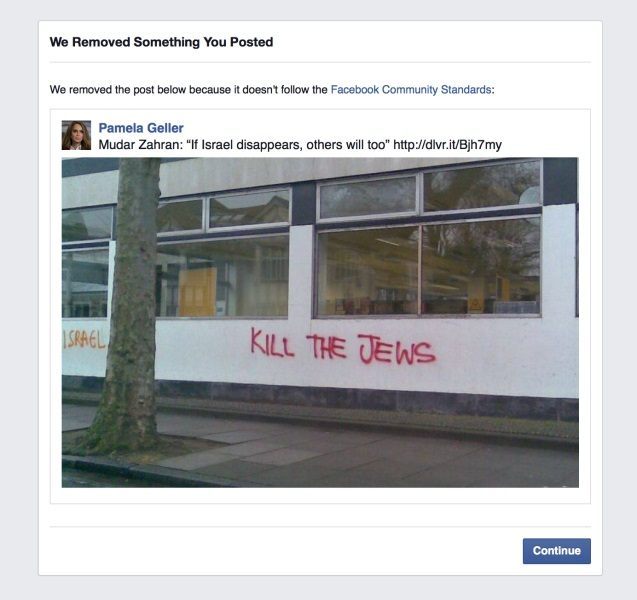Select the 'We Removed Something You Posted' heading

click(161, 42)
